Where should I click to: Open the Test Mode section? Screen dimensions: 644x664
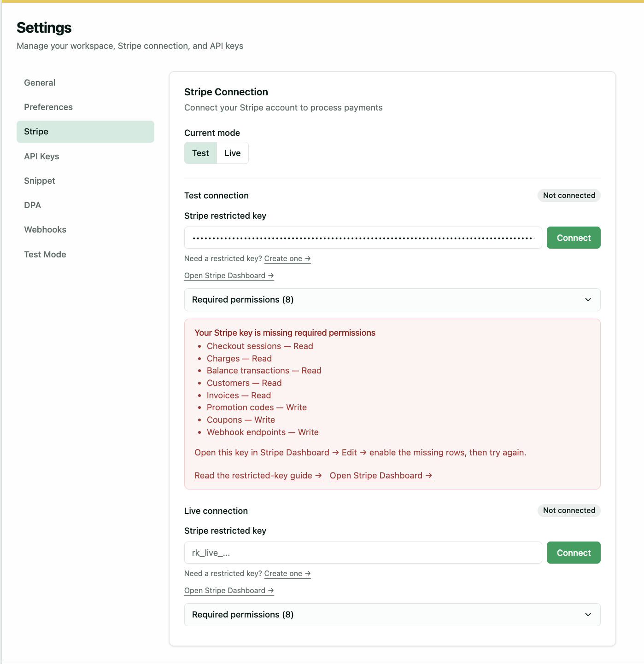pos(85,255)
